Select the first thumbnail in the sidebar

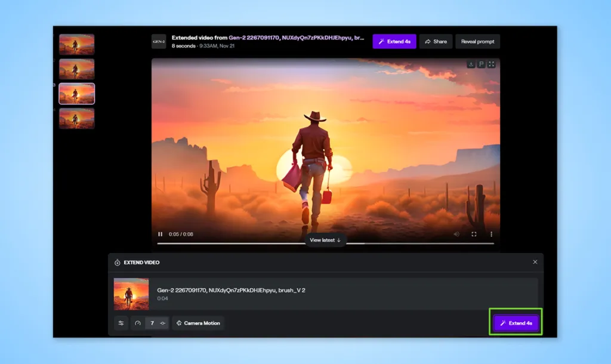pyautogui.click(x=76, y=44)
